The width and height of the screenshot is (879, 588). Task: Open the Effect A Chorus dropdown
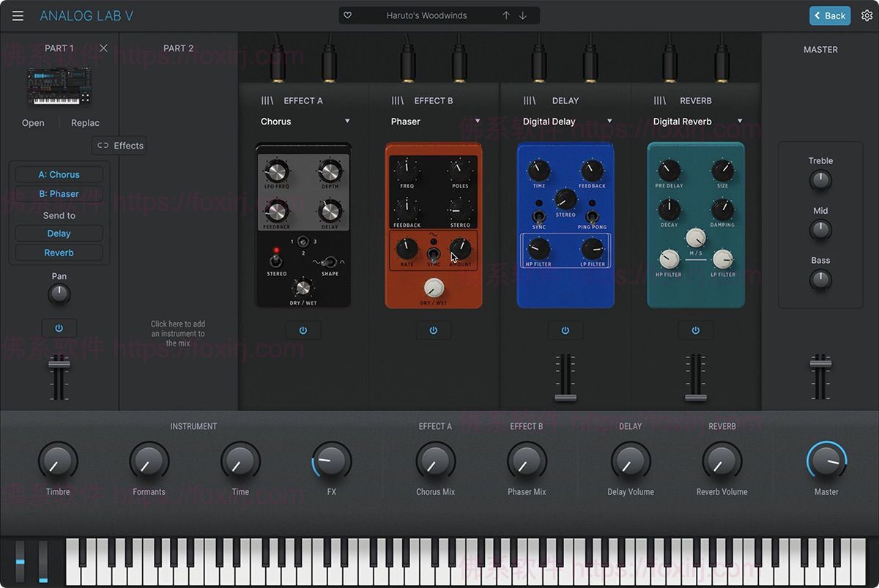click(303, 121)
